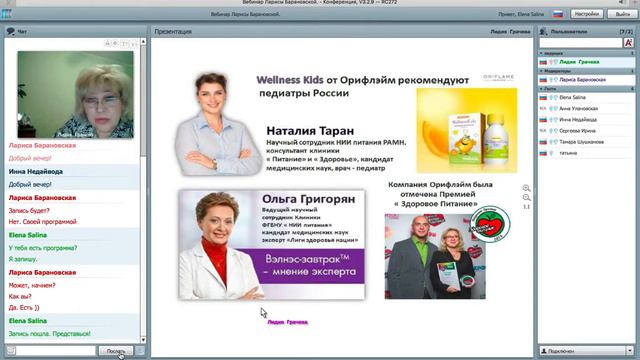Toggle microphone icons for Elena Salina
The image size is (640, 360).
(x=553, y=98)
